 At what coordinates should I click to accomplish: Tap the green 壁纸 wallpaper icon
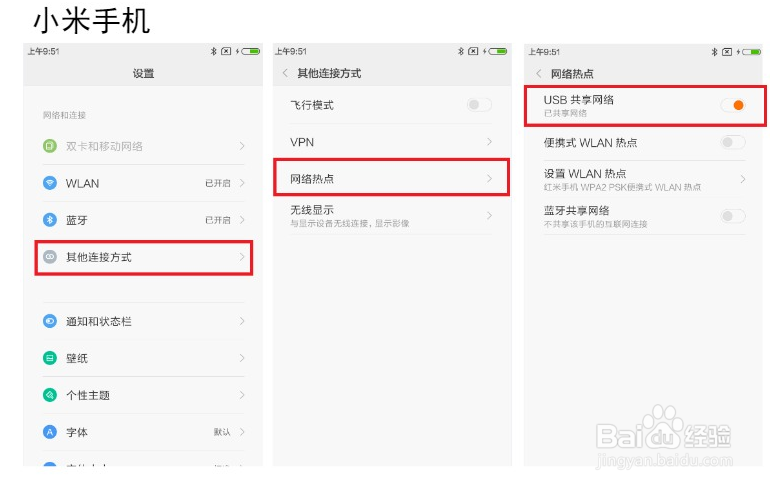click(x=50, y=358)
